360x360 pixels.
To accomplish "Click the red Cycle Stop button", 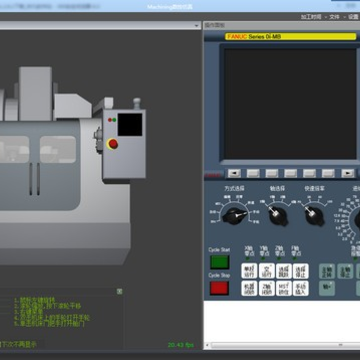I will coord(219,288).
